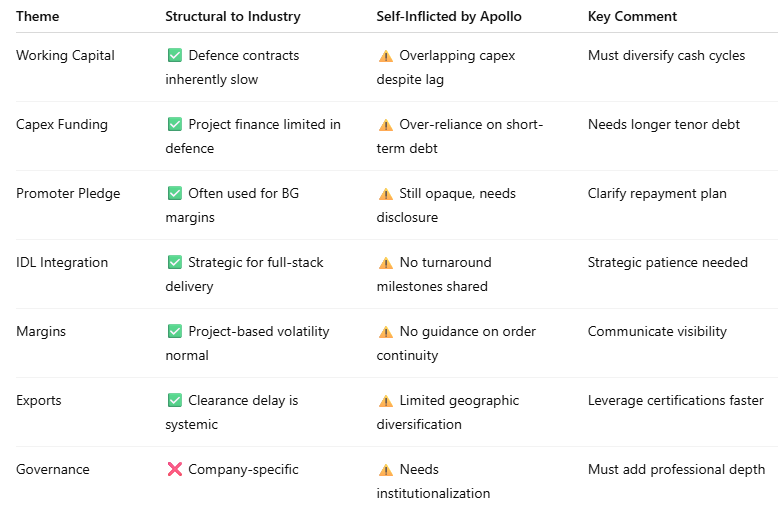Click the green checkmark beside Project finance limited
The width and height of the screenshot is (778, 507).
point(175,125)
